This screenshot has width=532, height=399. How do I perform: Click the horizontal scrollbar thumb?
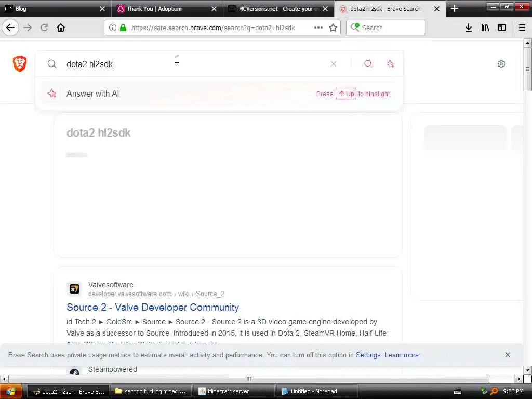click(x=249, y=379)
